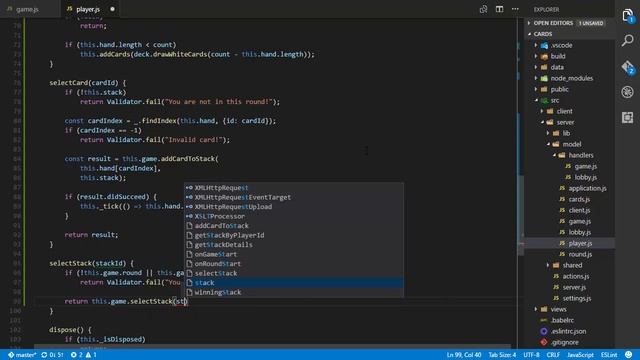Pick XMLHttpRequestEventTarget suggestion
The width and height of the screenshot is (640, 360).
[x=293, y=197]
